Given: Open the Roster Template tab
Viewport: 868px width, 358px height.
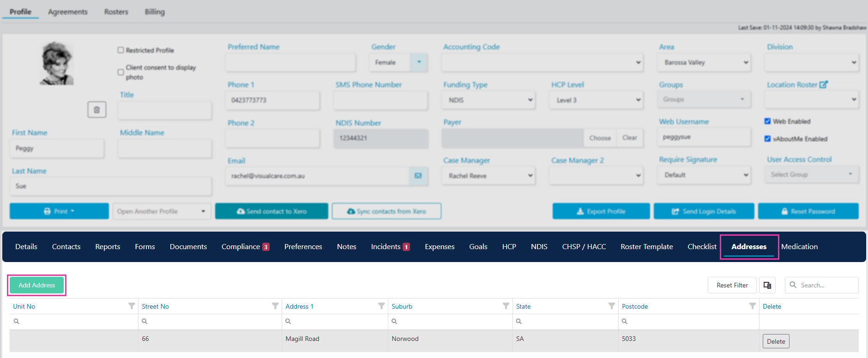Looking at the screenshot, I should click(646, 246).
